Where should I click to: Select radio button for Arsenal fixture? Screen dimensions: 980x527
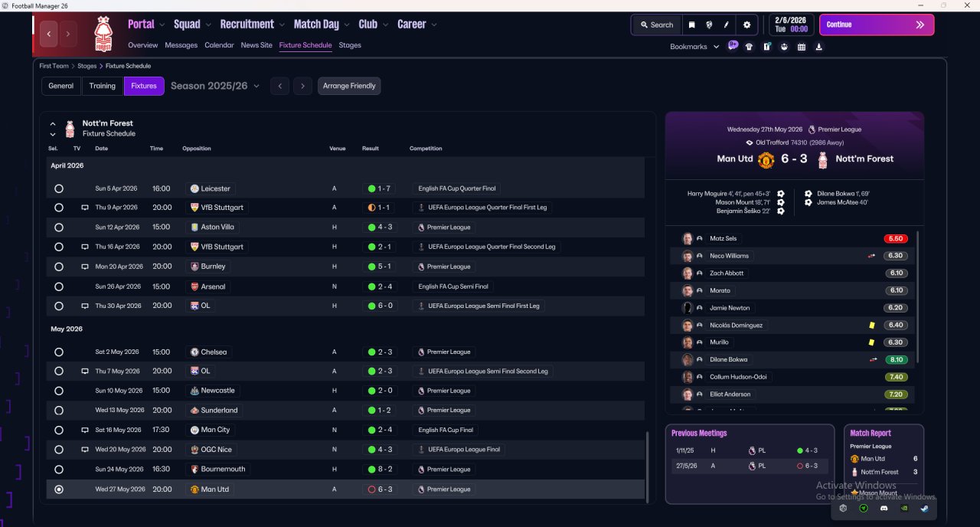point(59,286)
